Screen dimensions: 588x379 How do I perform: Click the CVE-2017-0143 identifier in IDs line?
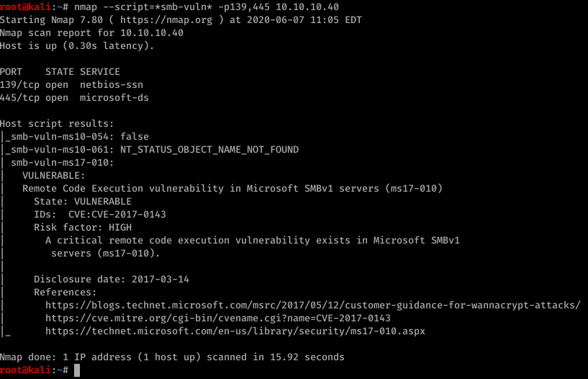click(x=129, y=214)
